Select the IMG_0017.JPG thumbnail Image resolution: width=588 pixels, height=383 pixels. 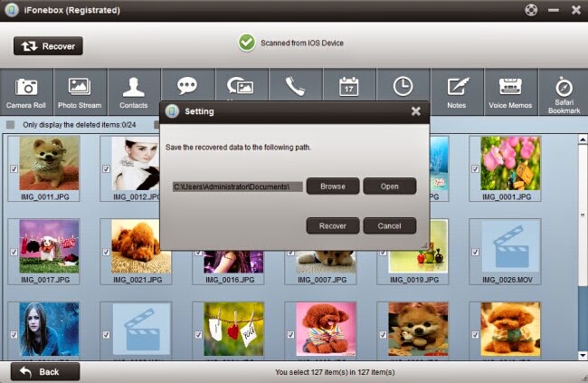pos(49,246)
